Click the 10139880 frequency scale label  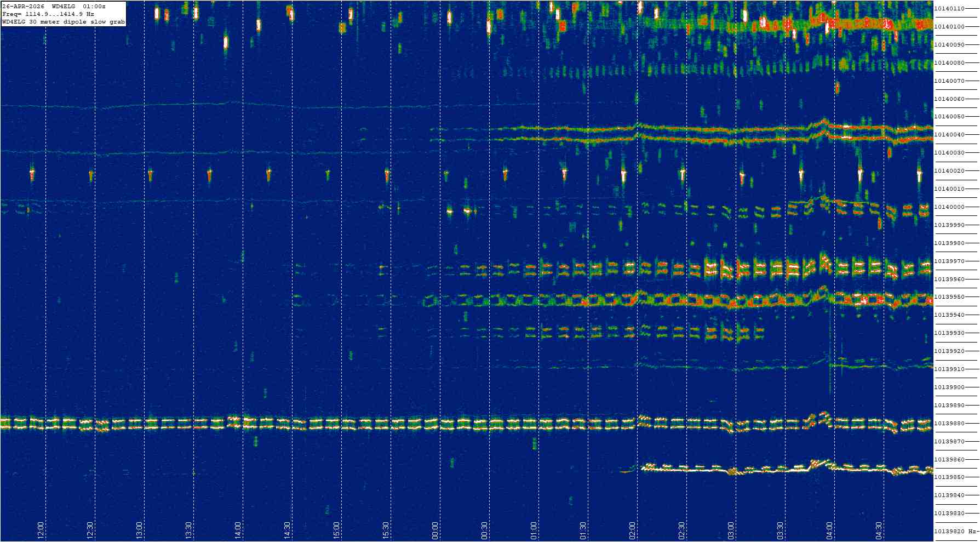(949, 424)
